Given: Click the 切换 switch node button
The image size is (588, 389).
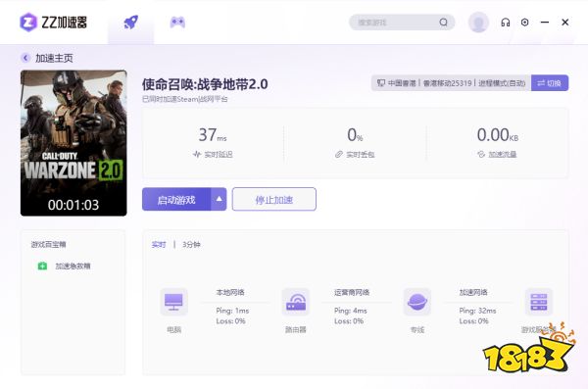Looking at the screenshot, I should (x=550, y=83).
